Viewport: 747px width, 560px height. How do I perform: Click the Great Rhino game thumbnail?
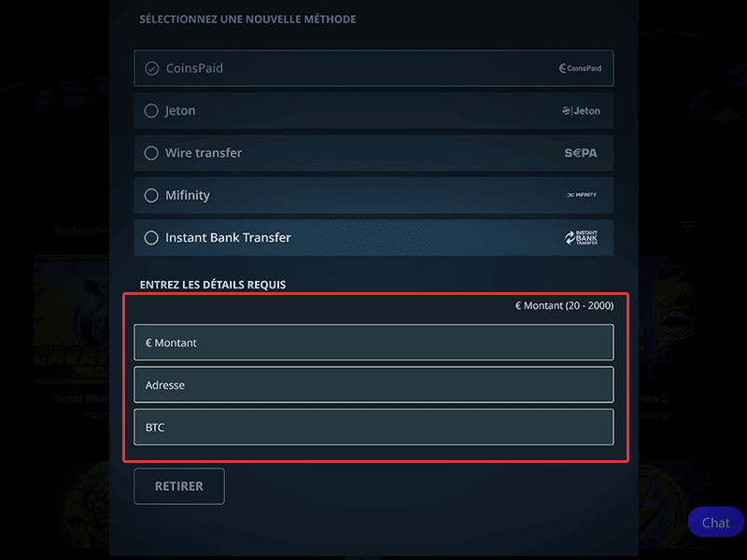[x=72, y=320]
